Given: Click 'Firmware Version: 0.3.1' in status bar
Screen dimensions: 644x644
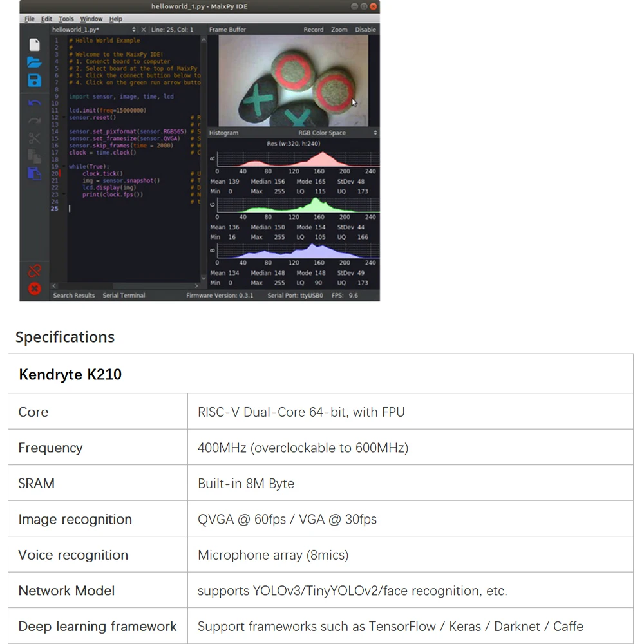Looking at the screenshot, I should (220, 296).
